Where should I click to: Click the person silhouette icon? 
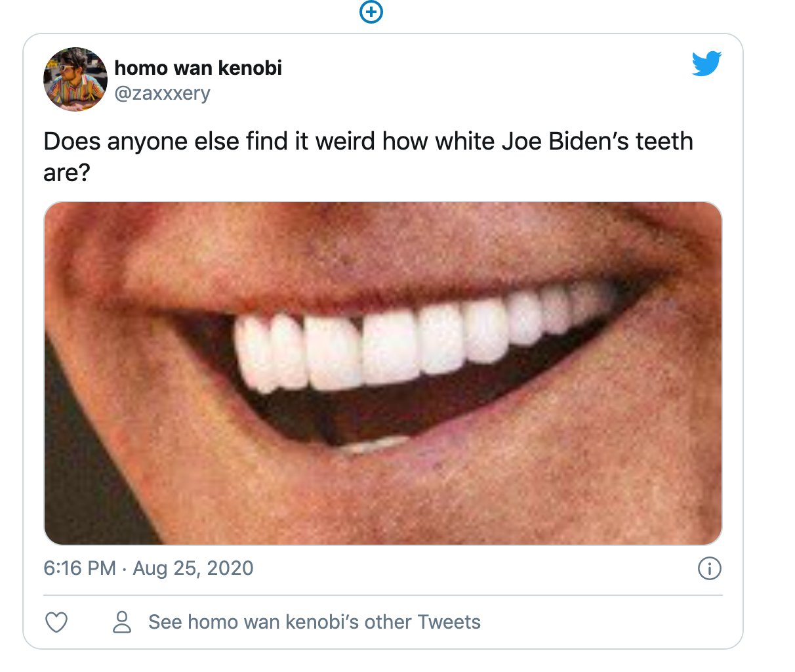(122, 622)
